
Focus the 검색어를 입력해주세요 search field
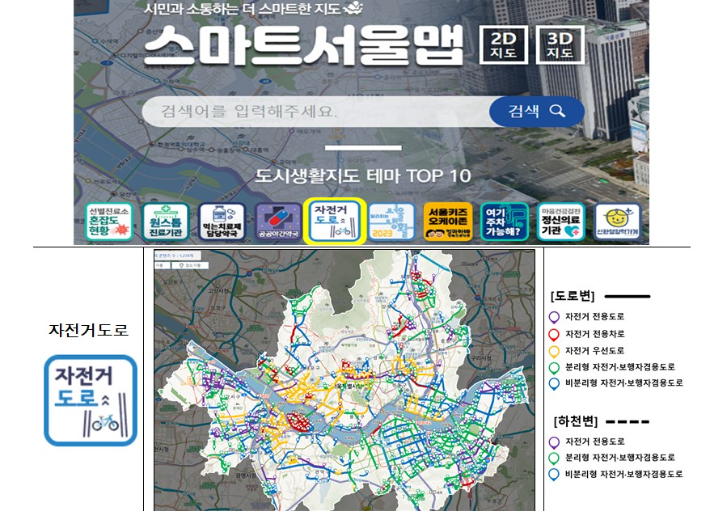click(x=316, y=111)
